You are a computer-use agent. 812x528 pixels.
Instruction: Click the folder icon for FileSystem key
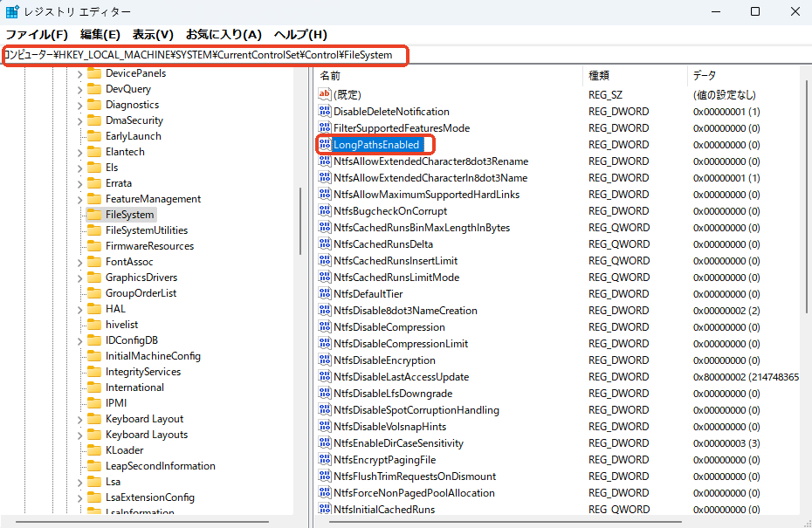point(94,215)
